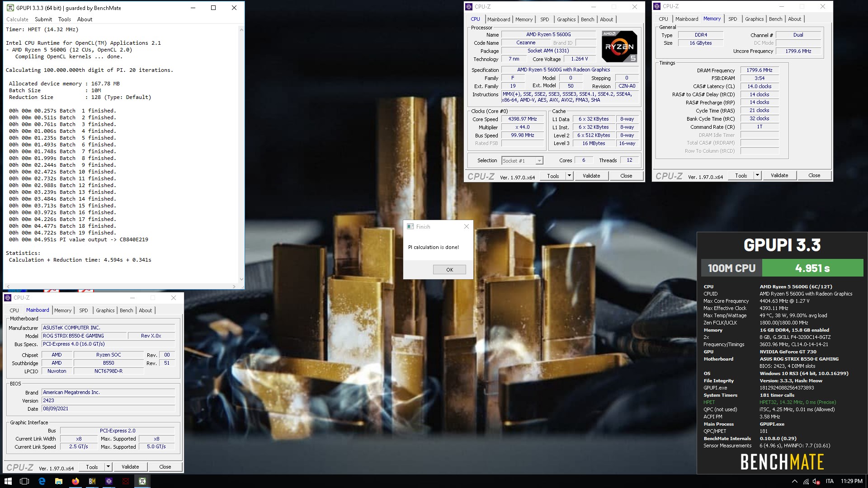Open the About menu in GPUPI
868x488 pixels.
coord(85,19)
